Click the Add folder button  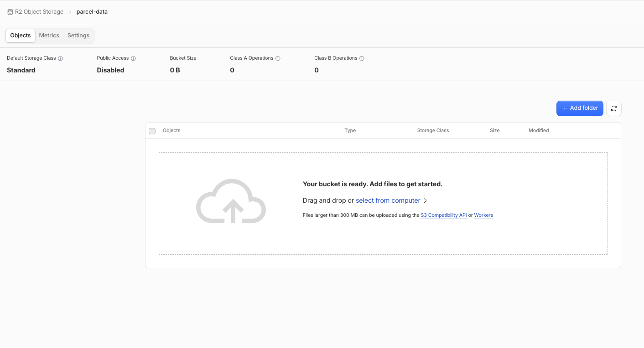pos(580,108)
